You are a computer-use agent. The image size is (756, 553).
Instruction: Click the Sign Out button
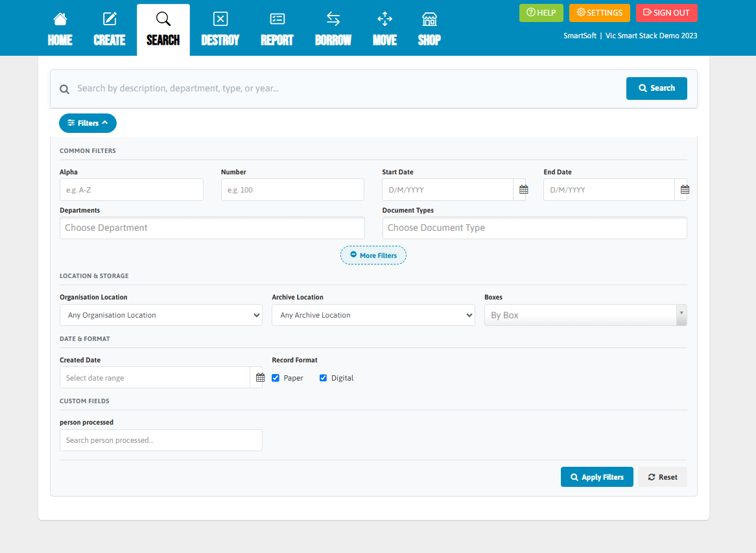[x=667, y=12]
